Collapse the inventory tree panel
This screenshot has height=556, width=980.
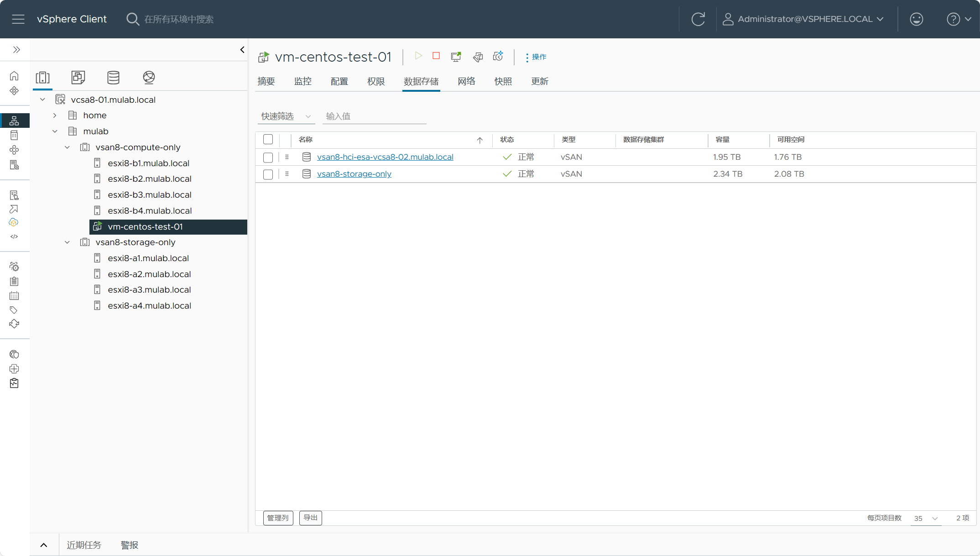coord(242,50)
